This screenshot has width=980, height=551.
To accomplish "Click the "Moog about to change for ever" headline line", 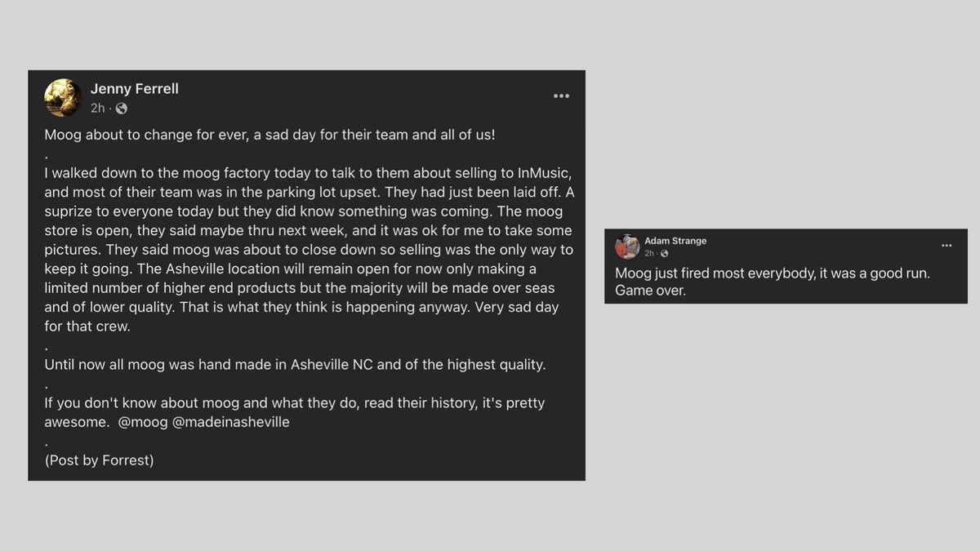I will click(x=269, y=135).
